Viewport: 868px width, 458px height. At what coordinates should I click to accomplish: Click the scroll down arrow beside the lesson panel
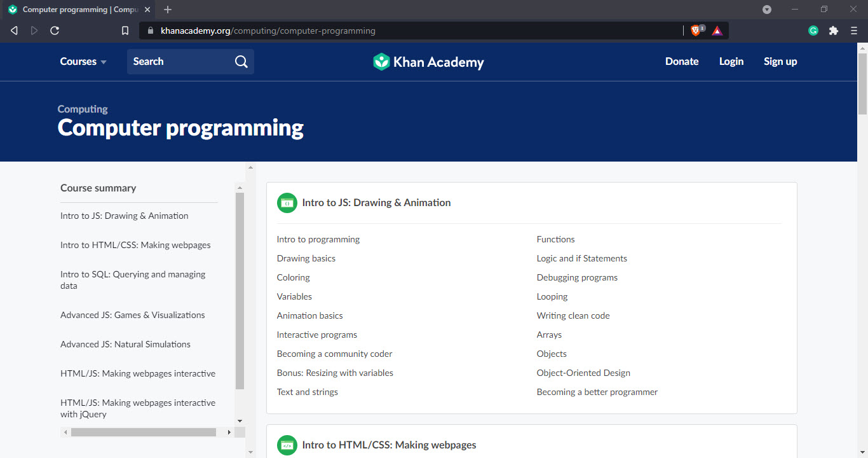pyautogui.click(x=250, y=452)
